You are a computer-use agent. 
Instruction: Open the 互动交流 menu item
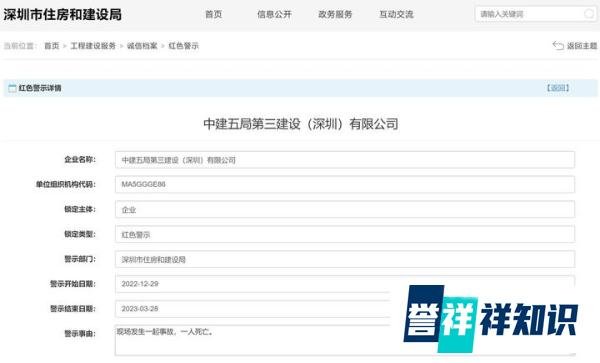pyautogui.click(x=396, y=15)
